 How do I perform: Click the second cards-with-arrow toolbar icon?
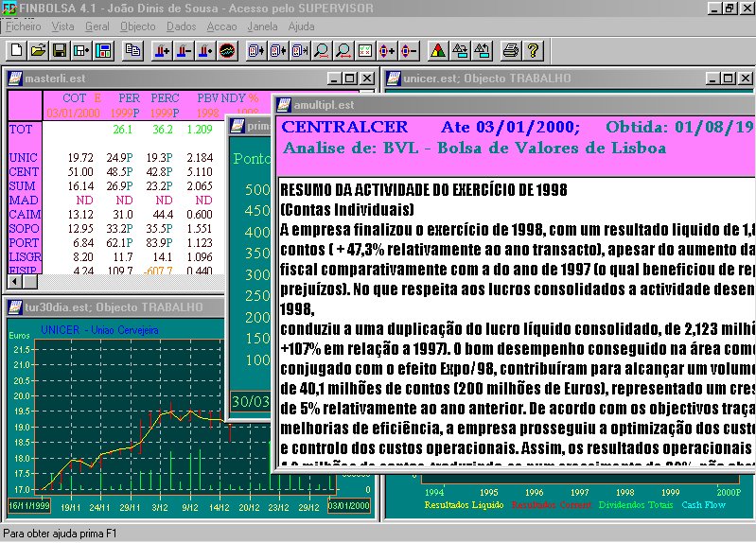[x=278, y=50]
